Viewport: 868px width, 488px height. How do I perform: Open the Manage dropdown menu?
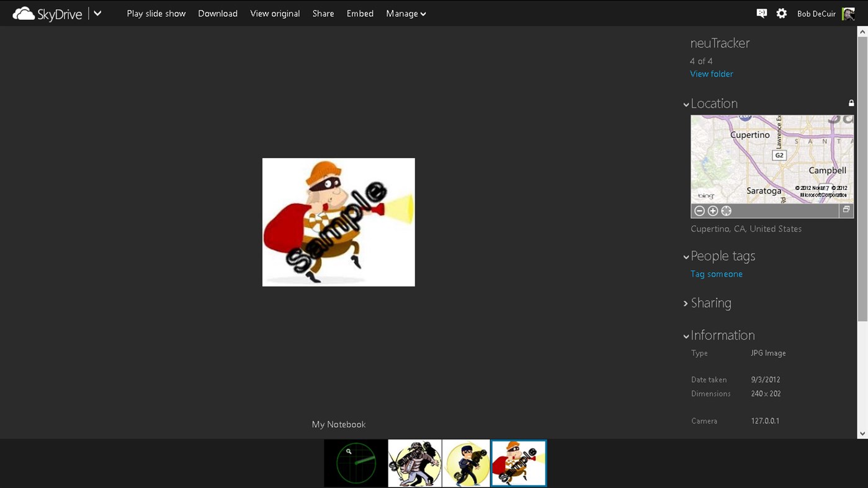pos(406,14)
